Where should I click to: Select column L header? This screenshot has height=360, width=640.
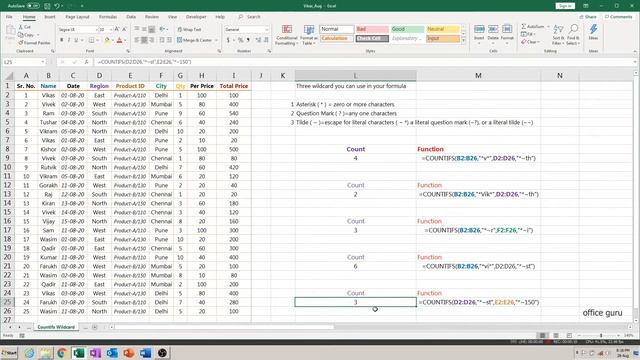coord(355,76)
